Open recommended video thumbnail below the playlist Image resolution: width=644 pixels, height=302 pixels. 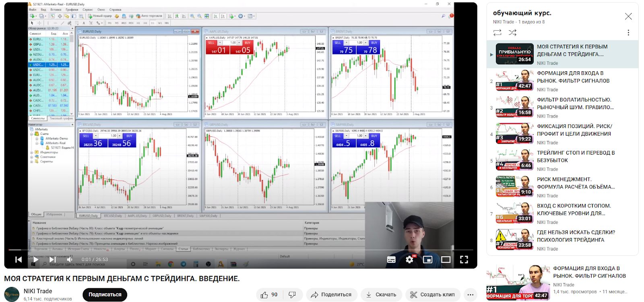click(518, 282)
